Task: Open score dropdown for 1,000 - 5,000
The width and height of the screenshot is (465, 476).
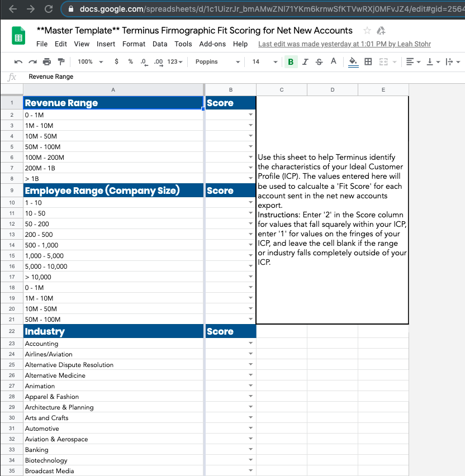Action: (250, 255)
